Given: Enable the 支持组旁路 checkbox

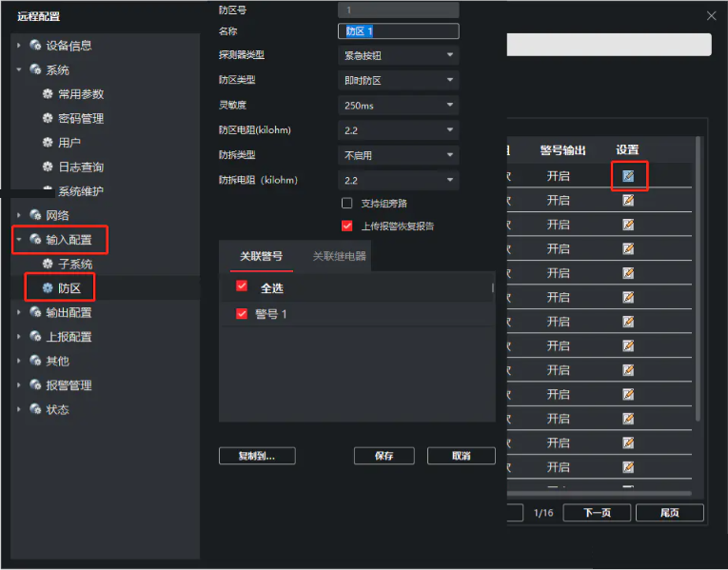Looking at the screenshot, I should (x=346, y=204).
